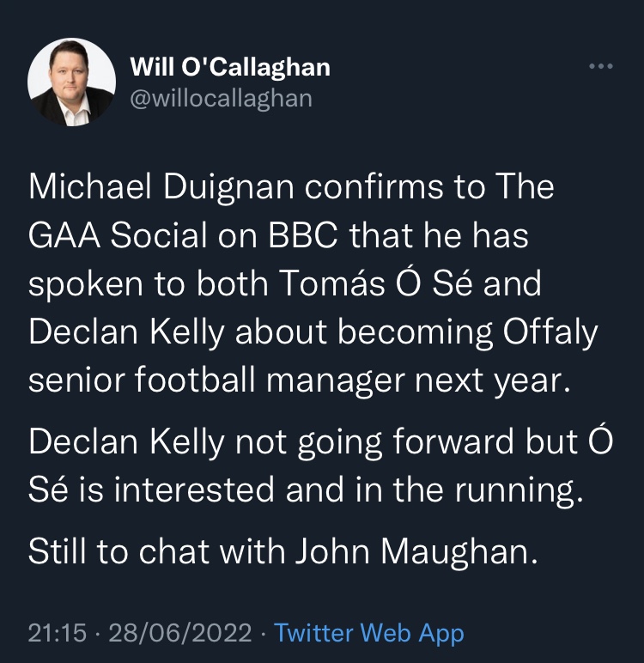644x663 pixels.
Task: Click the Twitter Web App source link
Action: [x=369, y=634]
